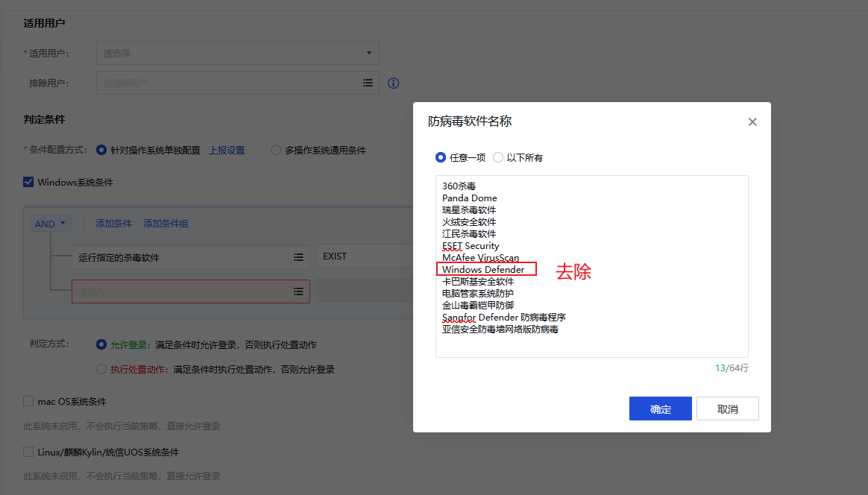Enable the mac OS系统条件 checkbox
The image size is (868, 495).
point(28,402)
